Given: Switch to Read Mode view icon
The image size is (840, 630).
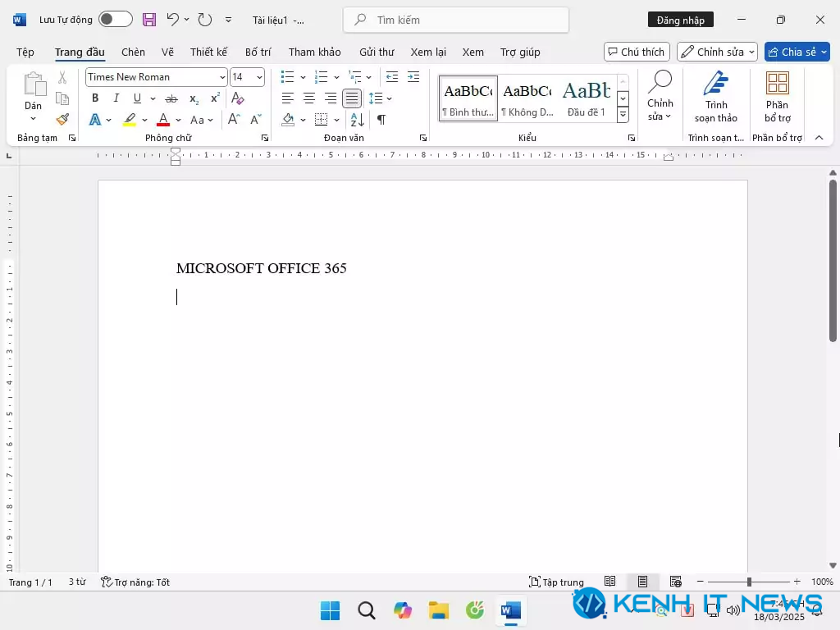Looking at the screenshot, I should (609, 582).
